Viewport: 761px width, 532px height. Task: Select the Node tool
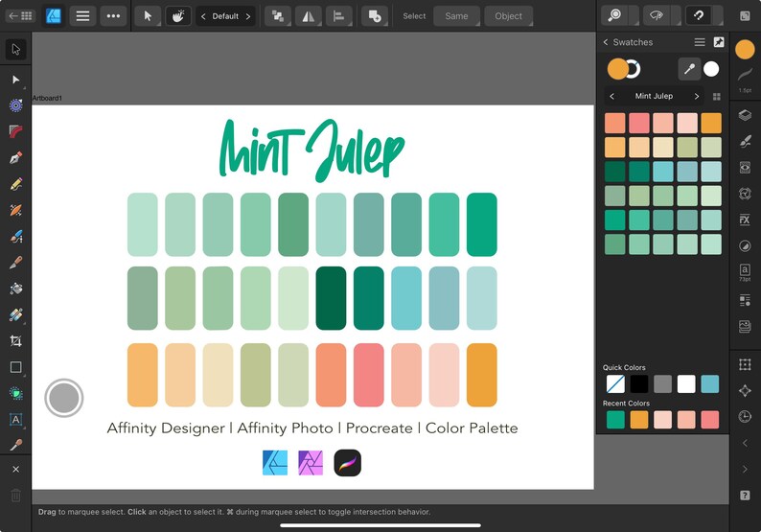(15, 80)
